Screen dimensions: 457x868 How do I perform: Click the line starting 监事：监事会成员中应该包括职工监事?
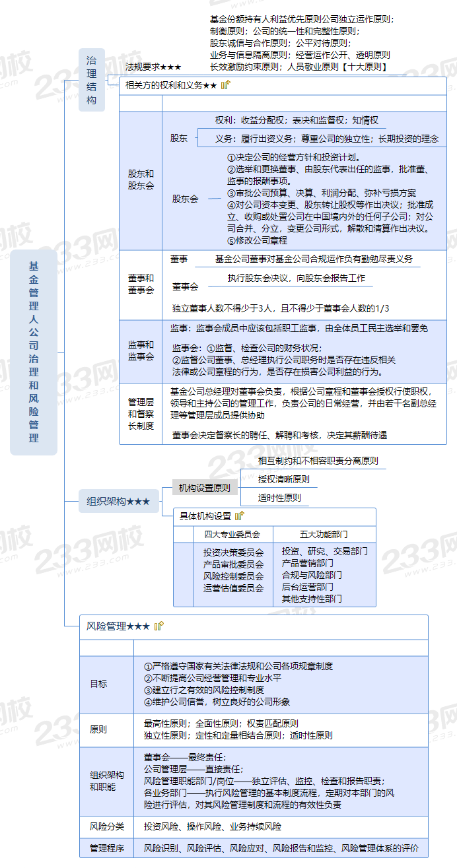pyautogui.click(x=299, y=328)
